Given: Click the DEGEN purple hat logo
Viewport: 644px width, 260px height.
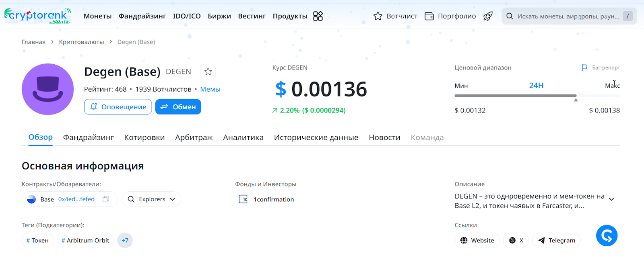Looking at the screenshot, I should 47,89.
